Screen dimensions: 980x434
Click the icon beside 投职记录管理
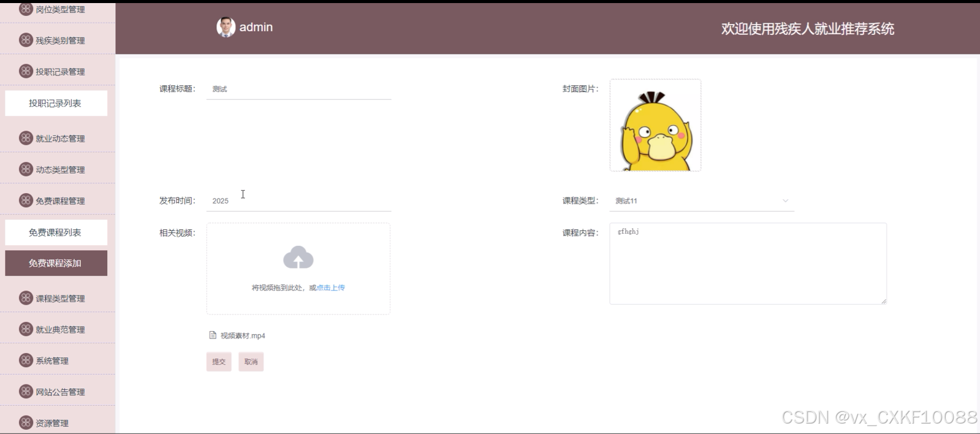pyautogui.click(x=26, y=71)
